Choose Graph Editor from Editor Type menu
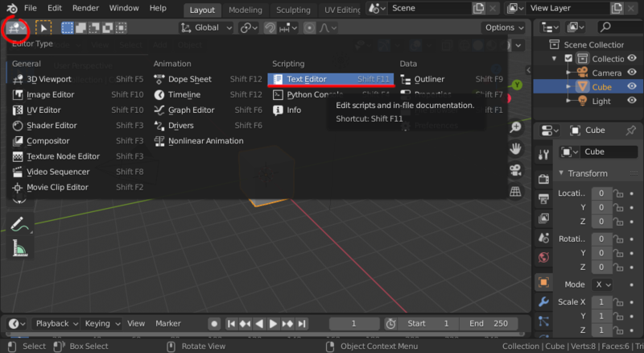Image resolution: width=644 pixels, height=353 pixels. 208,110
